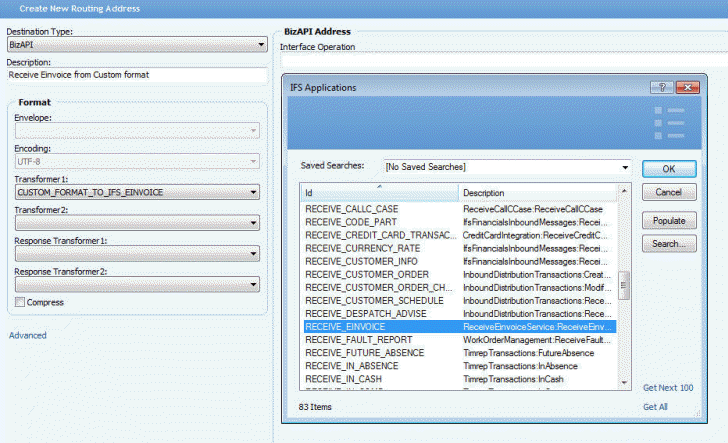The height and width of the screenshot is (443, 728).
Task: Click the ReceiveCallCCase:ReceiveCallCCase description cell
Action: point(533,209)
